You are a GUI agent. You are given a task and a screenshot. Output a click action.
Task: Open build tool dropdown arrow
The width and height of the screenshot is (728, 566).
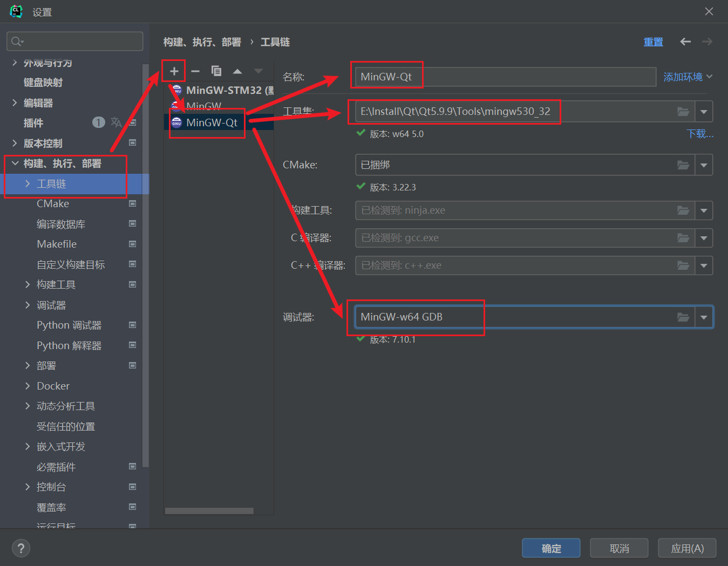tap(704, 210)
